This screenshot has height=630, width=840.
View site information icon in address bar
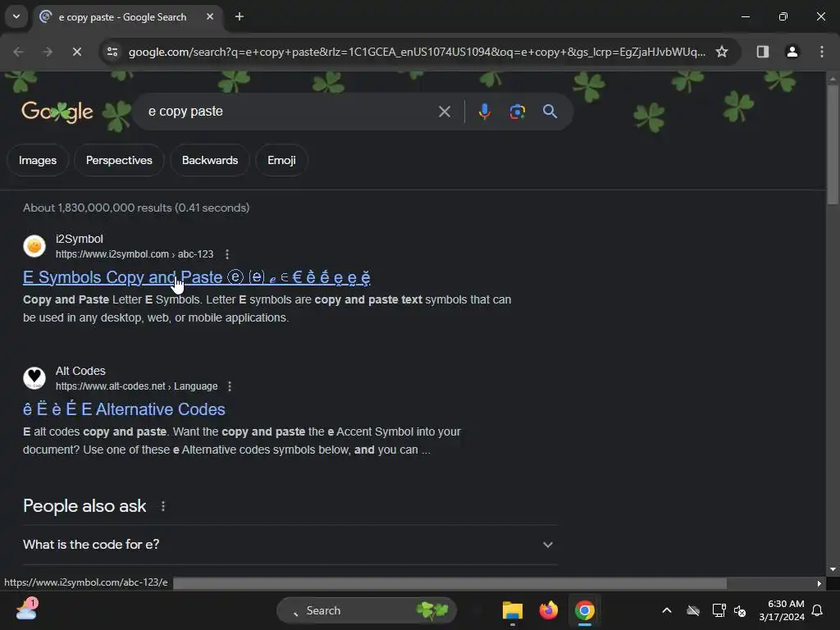pyautogui.click(x=112, y=52)
